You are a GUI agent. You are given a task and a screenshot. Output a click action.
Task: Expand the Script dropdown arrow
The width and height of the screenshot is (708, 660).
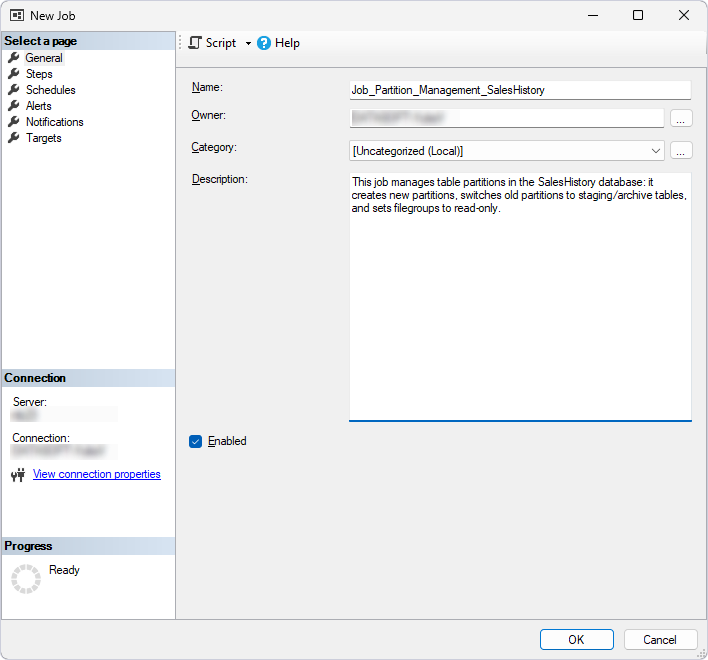tap(248, 43)
